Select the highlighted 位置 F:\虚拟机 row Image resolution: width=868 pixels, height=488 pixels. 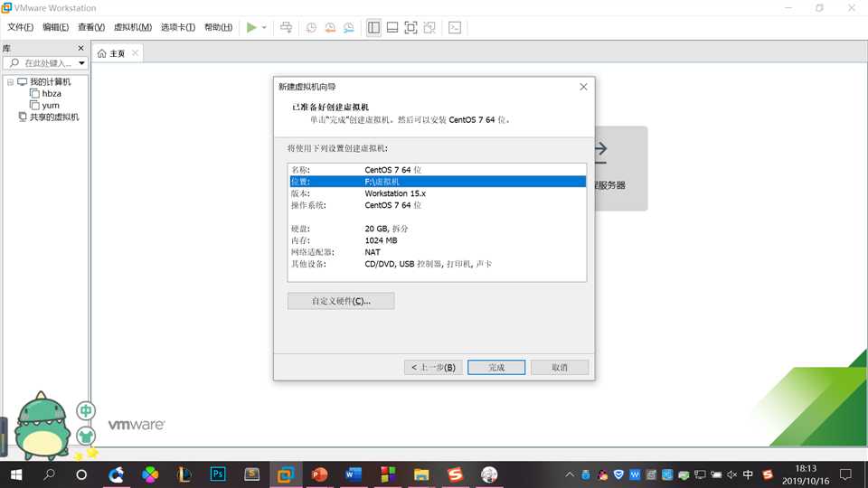click(x=437, y=182)
